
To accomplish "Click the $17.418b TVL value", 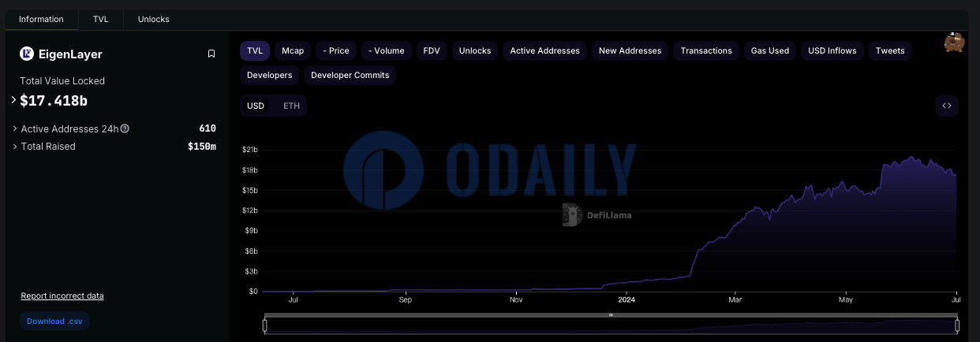I will click(54, 100).
